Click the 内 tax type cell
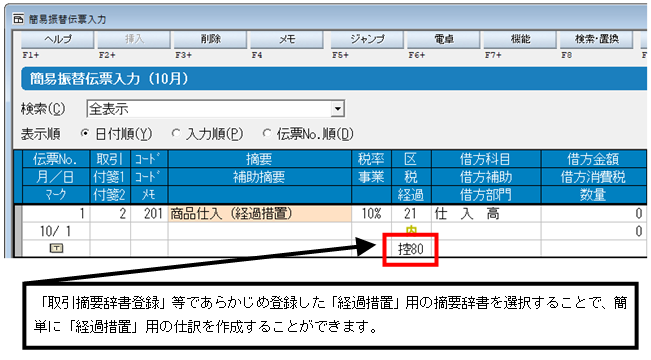This screenshot has width=651, height=360. (411, 231)
